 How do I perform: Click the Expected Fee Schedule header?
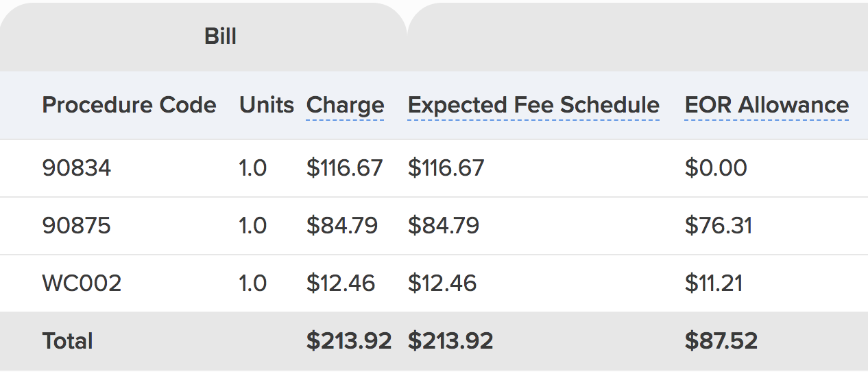533,105
